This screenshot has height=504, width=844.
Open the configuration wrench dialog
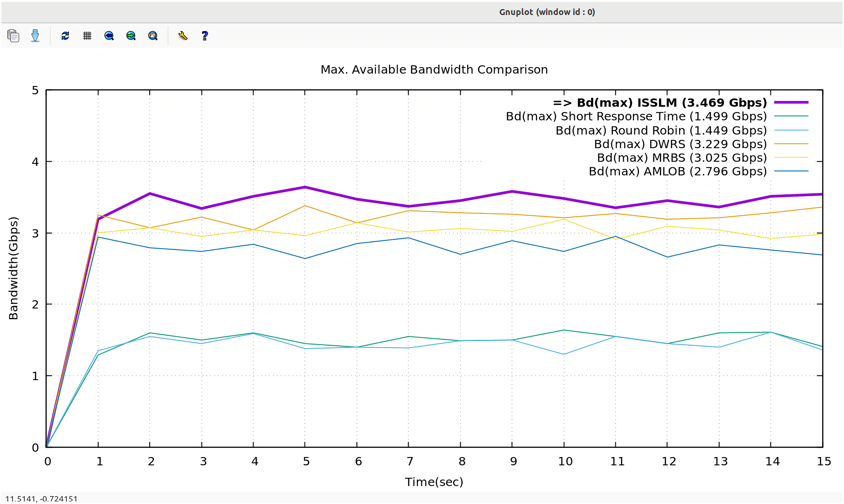point(183,36)
